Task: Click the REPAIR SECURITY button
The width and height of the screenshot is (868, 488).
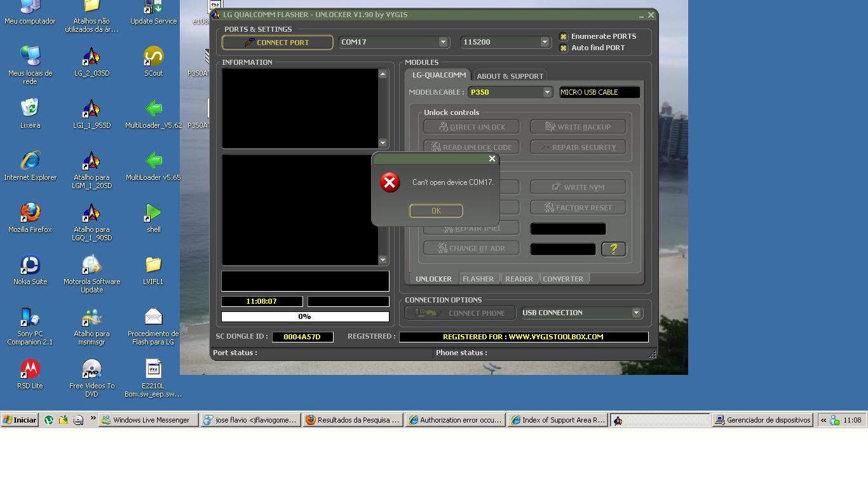Action: tap(578, 147)
